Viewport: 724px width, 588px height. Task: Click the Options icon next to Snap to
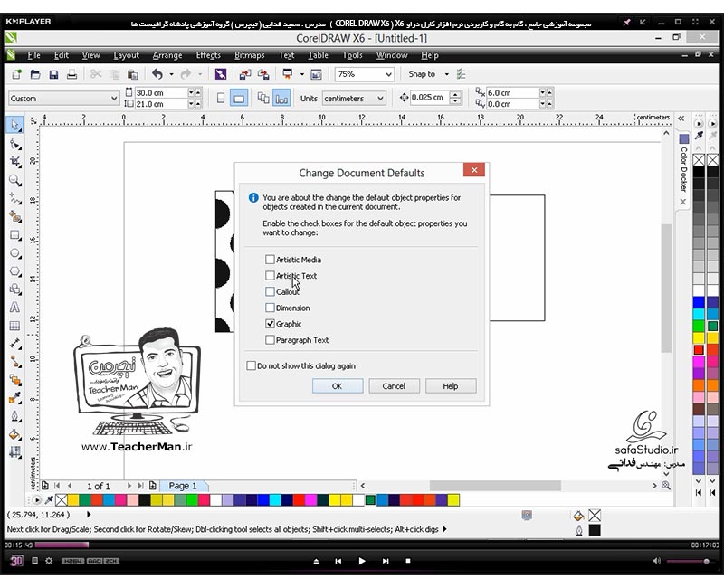[x=461, y=74]
